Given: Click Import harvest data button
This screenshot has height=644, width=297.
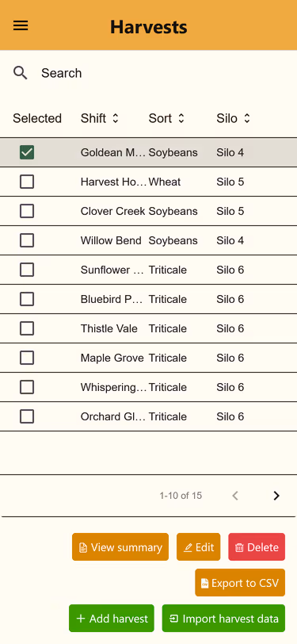Looking at the screenshot, I should click(223, 618).
